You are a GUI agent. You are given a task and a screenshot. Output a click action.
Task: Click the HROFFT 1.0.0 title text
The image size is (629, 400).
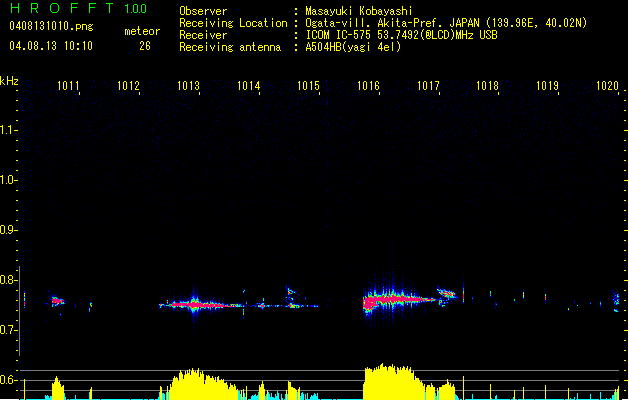pos(79,8)
